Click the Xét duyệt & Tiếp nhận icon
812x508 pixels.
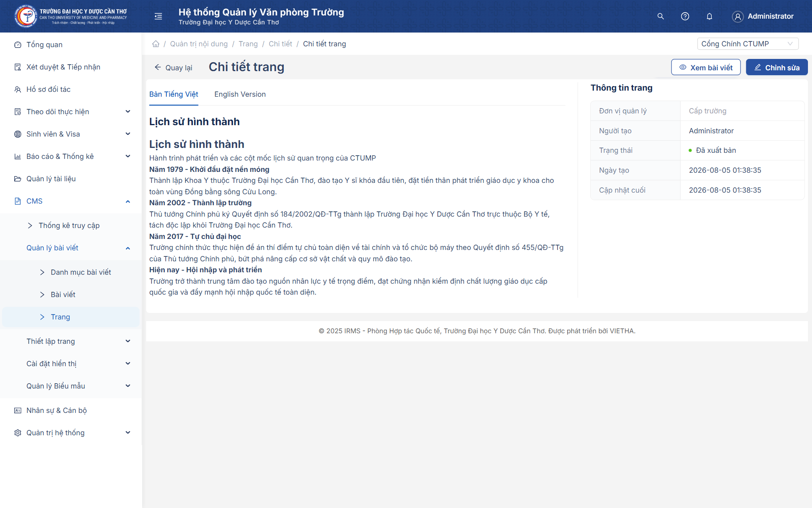click(x=17, y=67)
